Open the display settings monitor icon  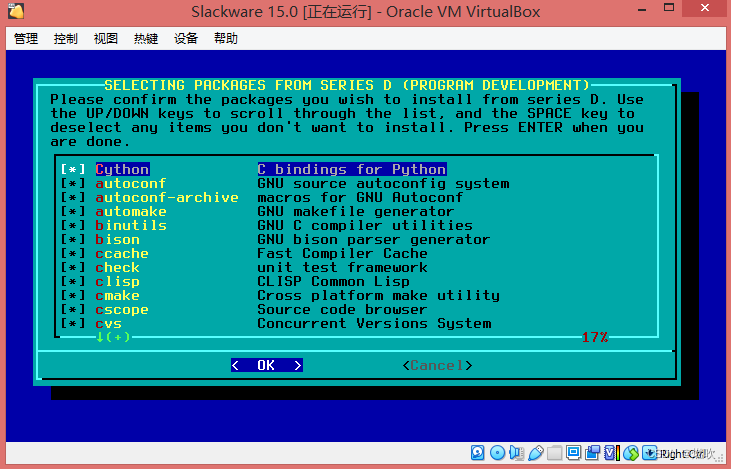pyautogui.click(x=573, y=452)
